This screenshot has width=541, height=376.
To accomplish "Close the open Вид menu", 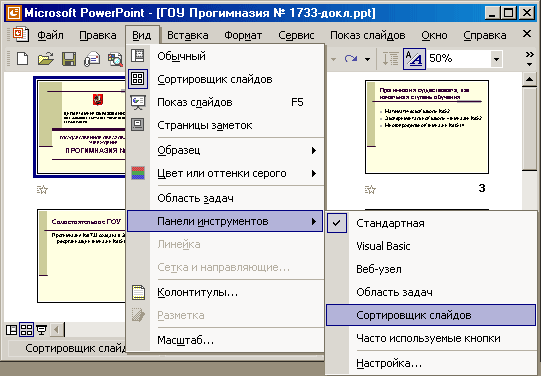I will click(x=142, y=35).
